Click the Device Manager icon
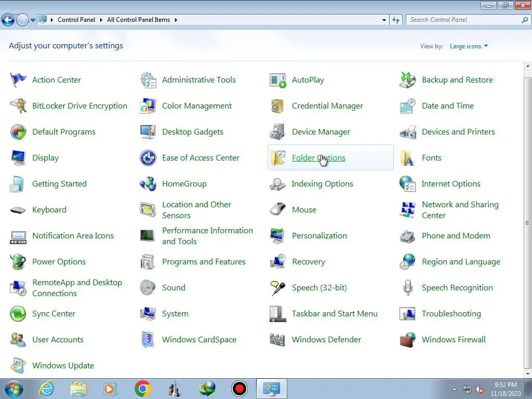 (x=278, y=132)
